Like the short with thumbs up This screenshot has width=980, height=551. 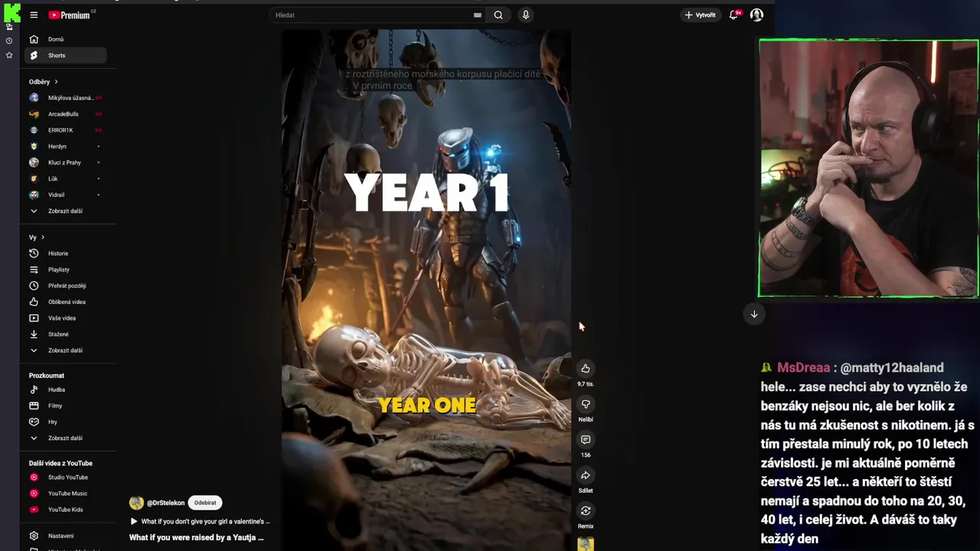(x=586, y=369)
